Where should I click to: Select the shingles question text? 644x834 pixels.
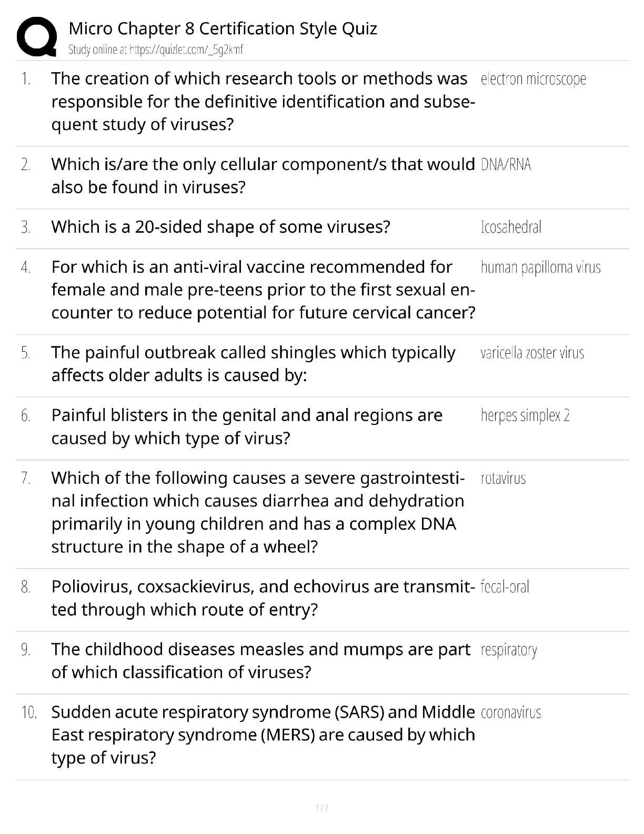(x=253, y=364)
